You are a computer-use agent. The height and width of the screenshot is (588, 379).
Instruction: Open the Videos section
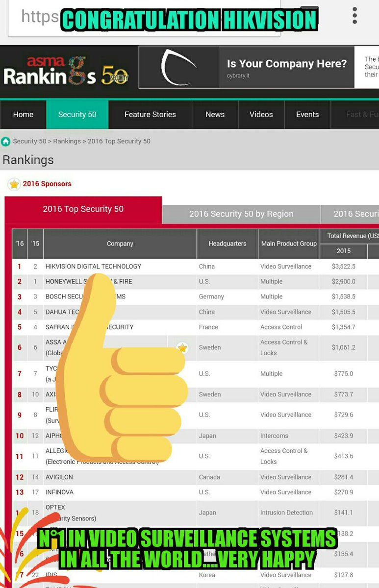click(x=261, y=115)
